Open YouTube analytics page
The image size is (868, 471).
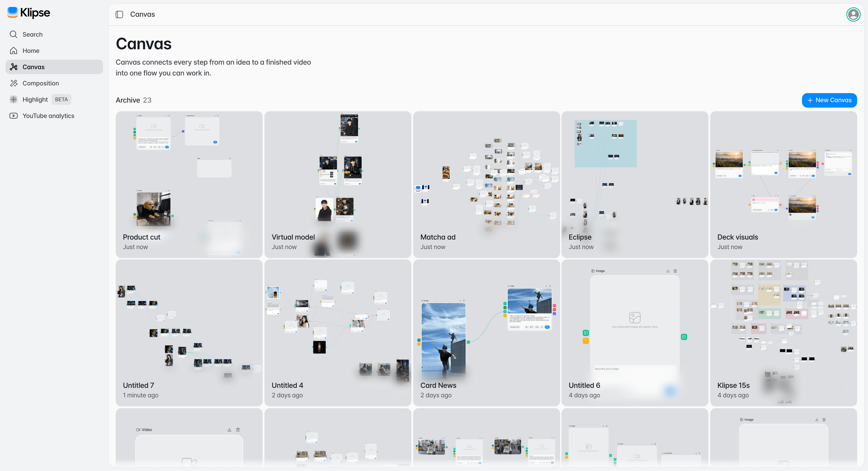(x=54, y=115)
